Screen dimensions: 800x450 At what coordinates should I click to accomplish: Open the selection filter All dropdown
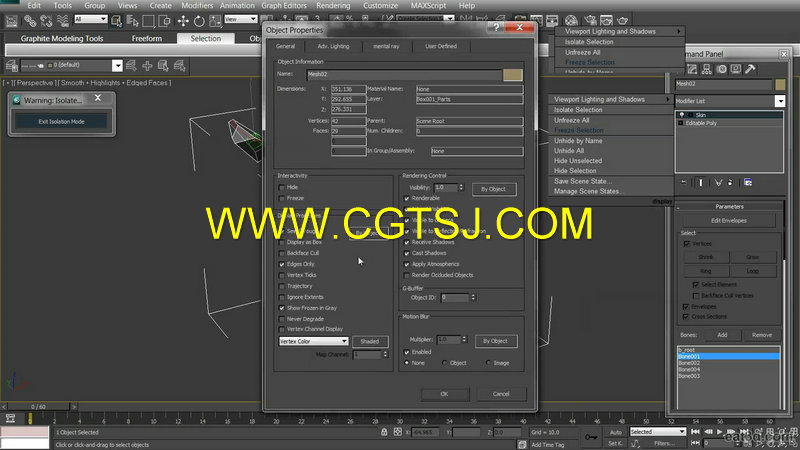point(90,19)
